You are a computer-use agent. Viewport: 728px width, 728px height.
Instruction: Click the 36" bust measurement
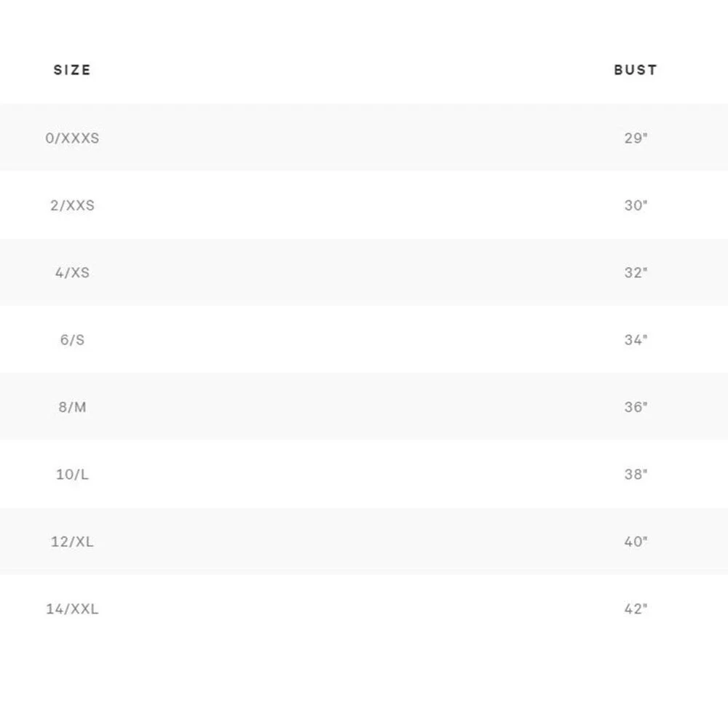click(x=636, y=407)
